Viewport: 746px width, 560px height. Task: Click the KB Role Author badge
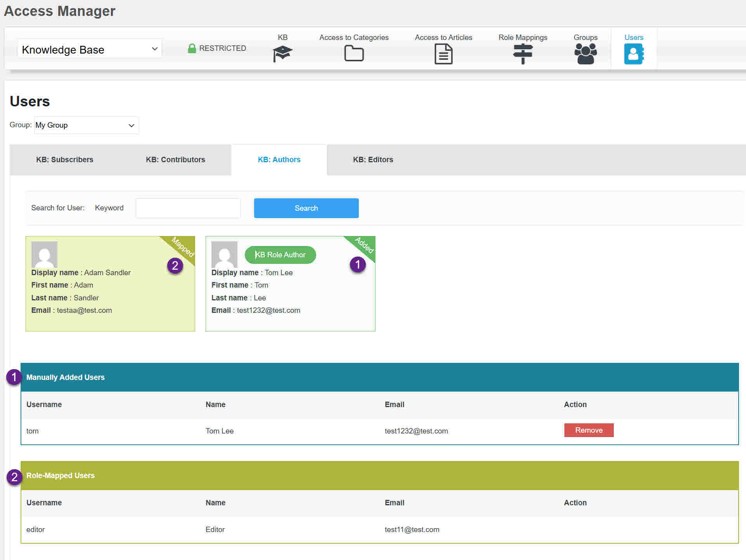coord(280,255)
